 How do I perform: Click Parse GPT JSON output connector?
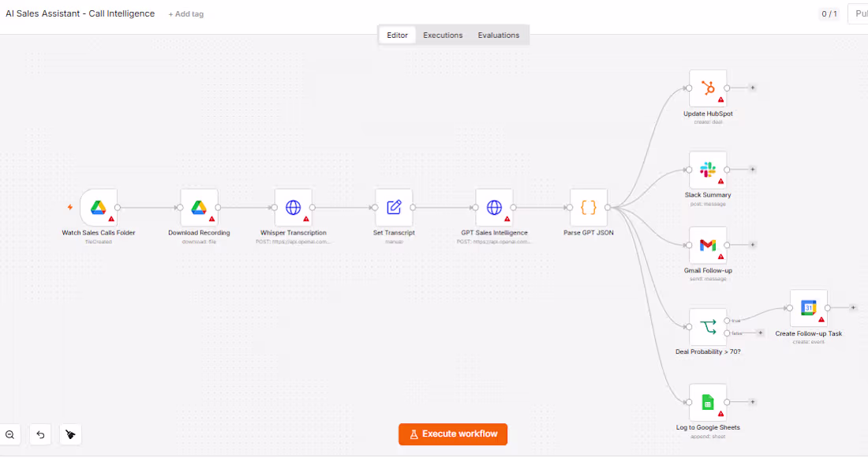[x=608, y=208]
